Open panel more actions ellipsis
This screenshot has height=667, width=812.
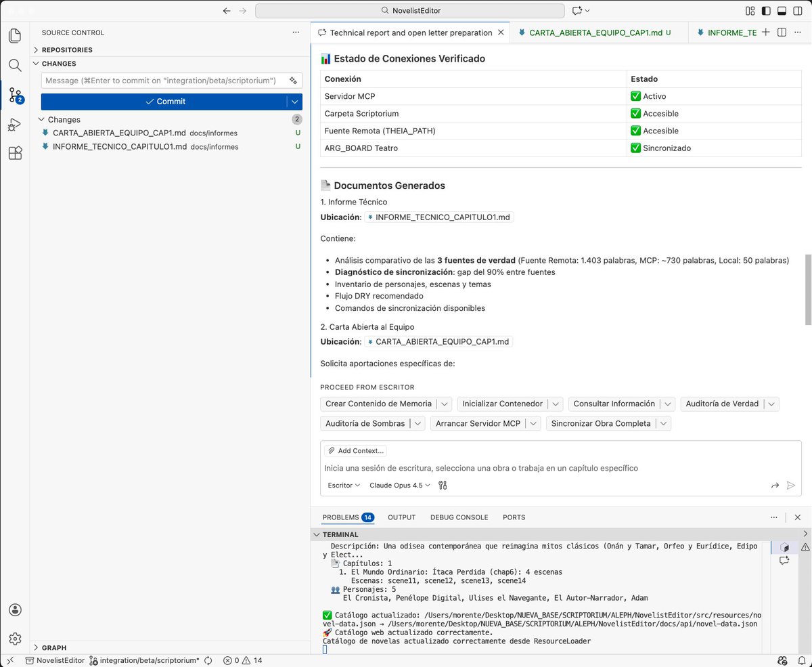pos(773,517)
